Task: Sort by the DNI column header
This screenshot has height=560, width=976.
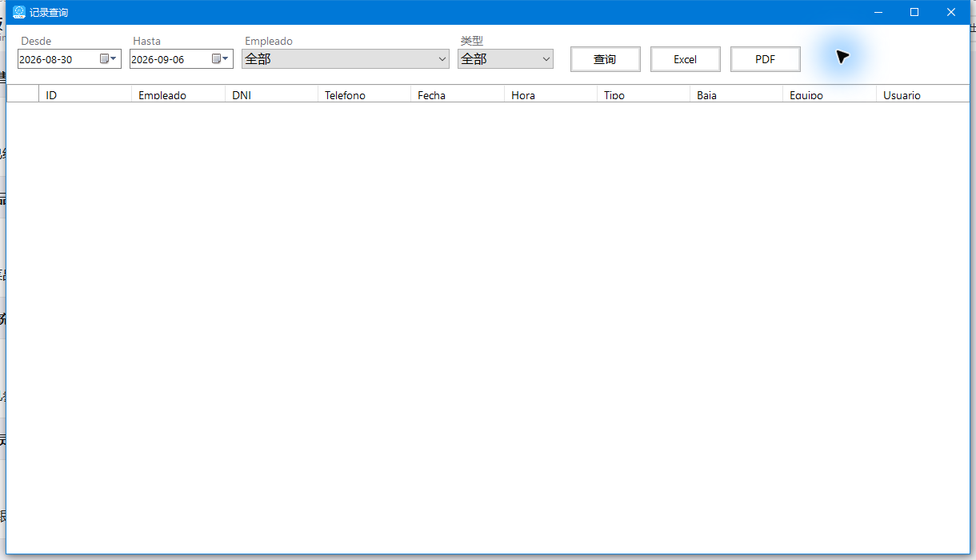Action: 271,94
